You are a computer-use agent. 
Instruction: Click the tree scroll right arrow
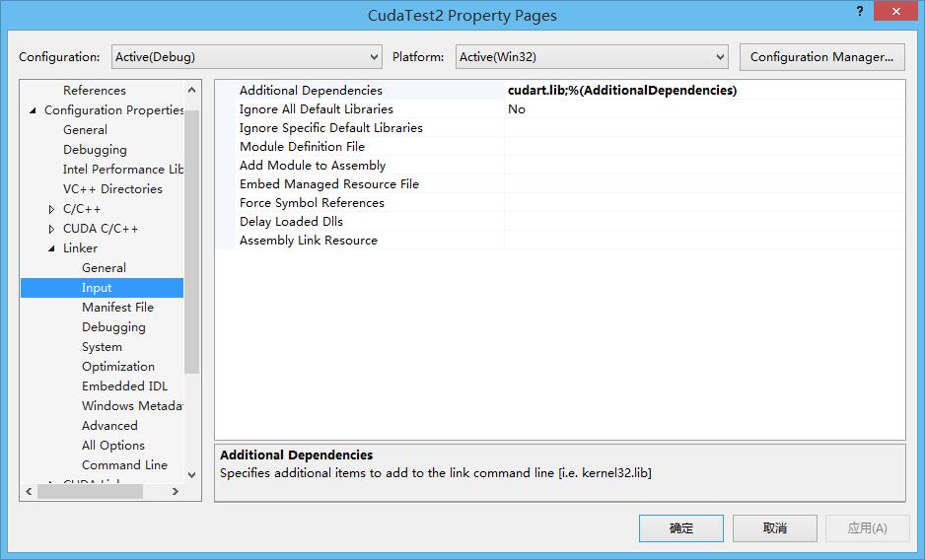tap(176, 491)
